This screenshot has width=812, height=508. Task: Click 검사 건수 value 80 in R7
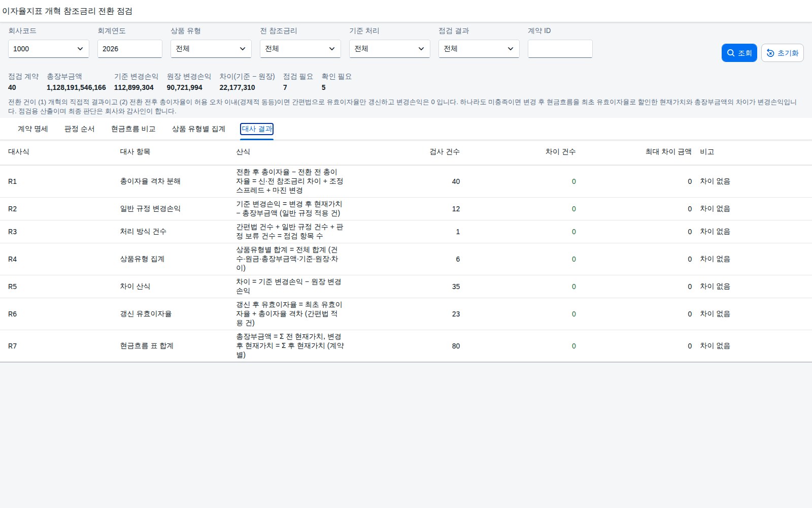coord(456,346)
